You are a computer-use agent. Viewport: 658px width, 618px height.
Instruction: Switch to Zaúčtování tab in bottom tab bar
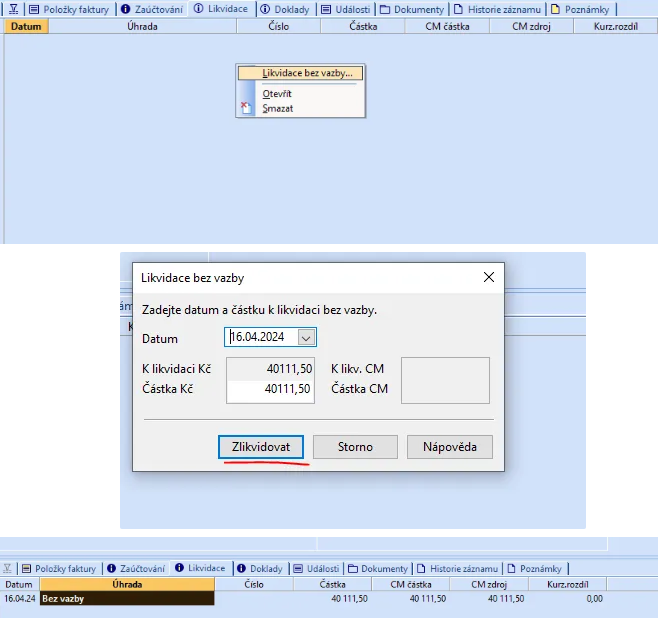pos(136,568)
